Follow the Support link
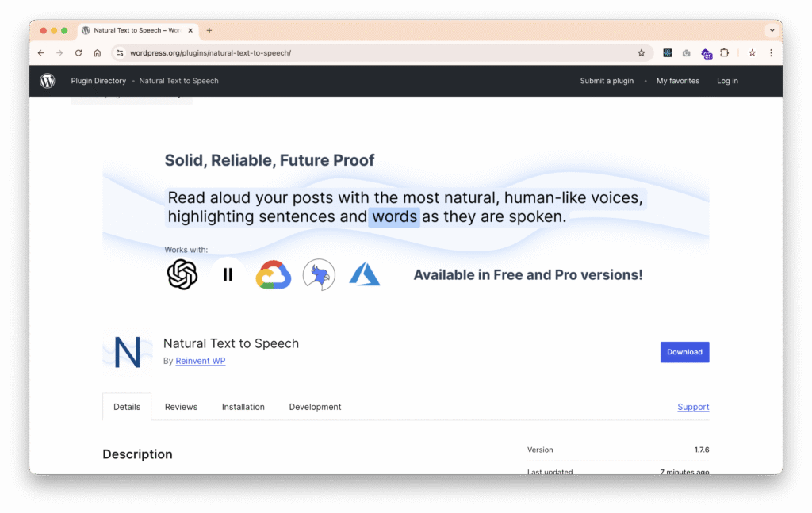 click(693, 407)
